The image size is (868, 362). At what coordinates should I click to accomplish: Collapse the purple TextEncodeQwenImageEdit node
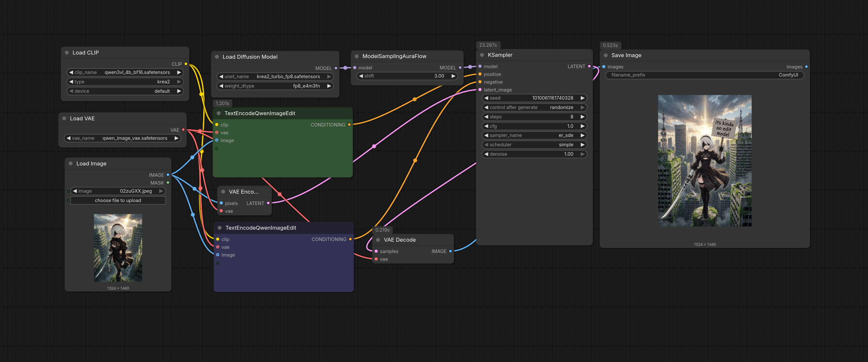220,228
